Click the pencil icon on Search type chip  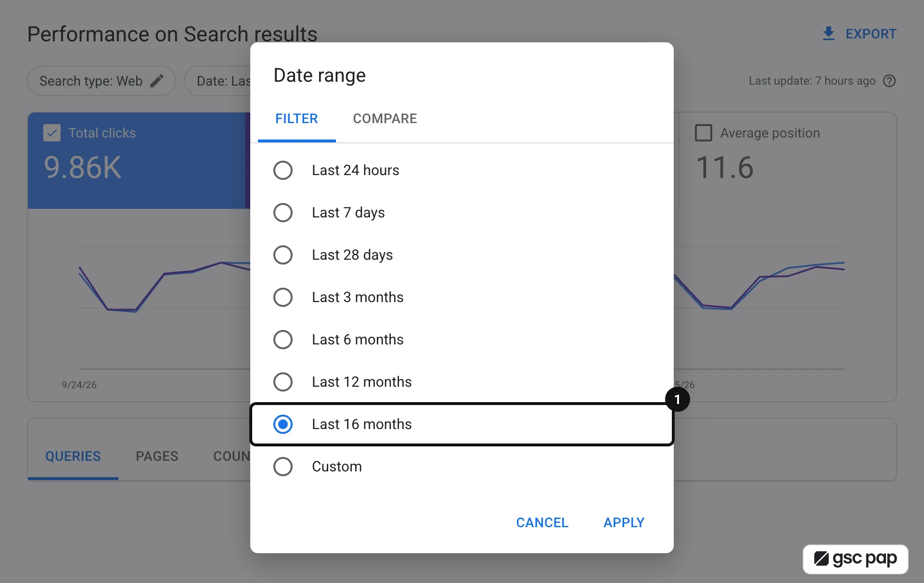tap(157, 81)
